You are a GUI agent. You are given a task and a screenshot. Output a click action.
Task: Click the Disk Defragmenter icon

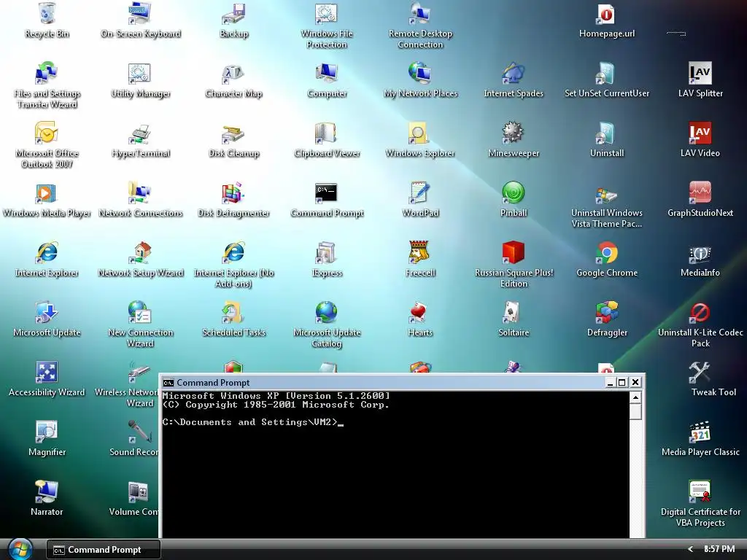point(233,192)
